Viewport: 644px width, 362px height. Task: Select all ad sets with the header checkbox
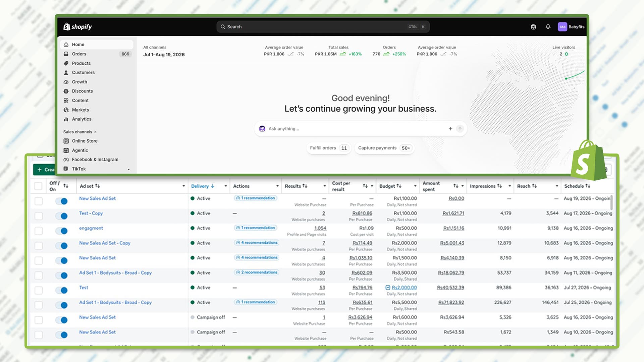pos(38,186)
